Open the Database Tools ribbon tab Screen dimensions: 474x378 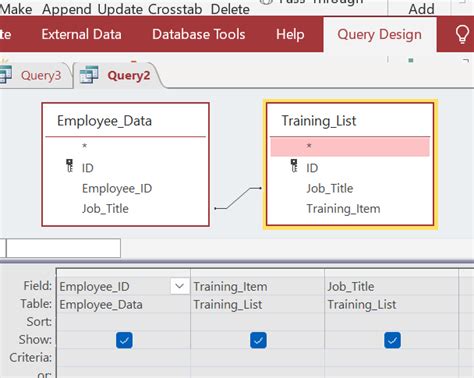point(199,34)
